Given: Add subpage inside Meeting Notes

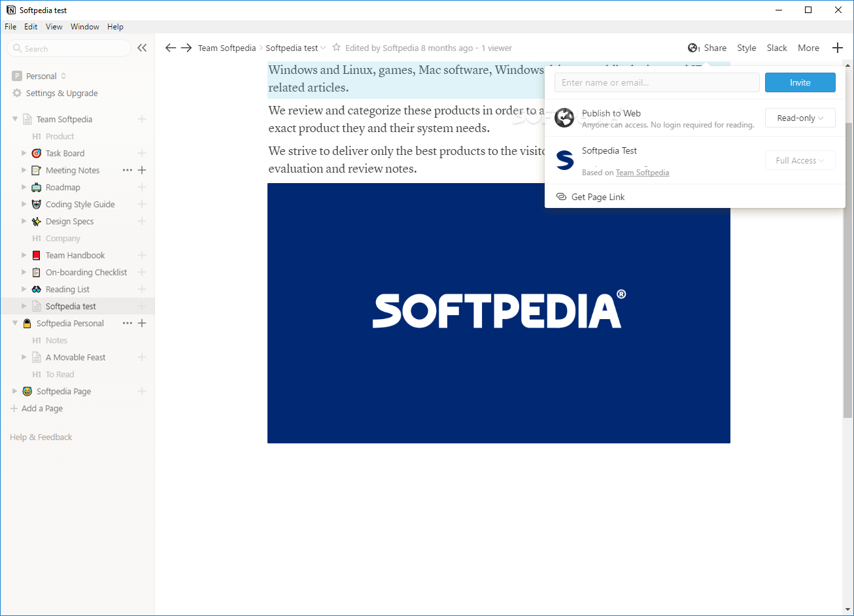Looking at the screenshot, I should tap(142, 170).
